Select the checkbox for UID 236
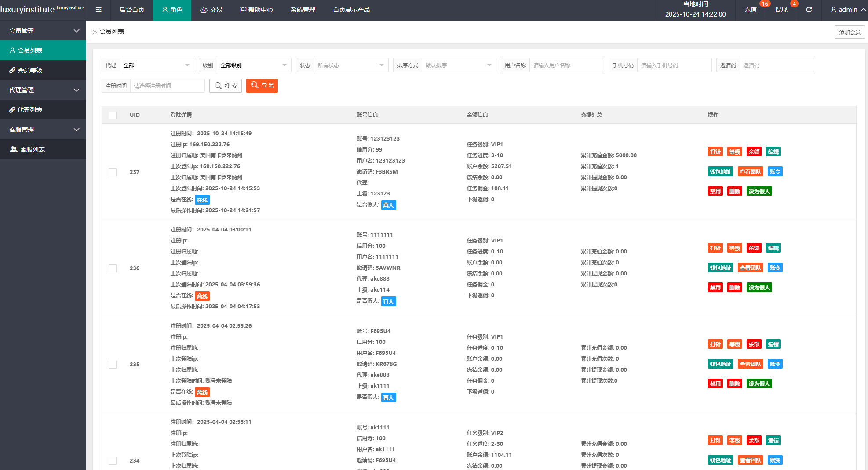Viewport: 868px width, 470px height. point(113,268)
